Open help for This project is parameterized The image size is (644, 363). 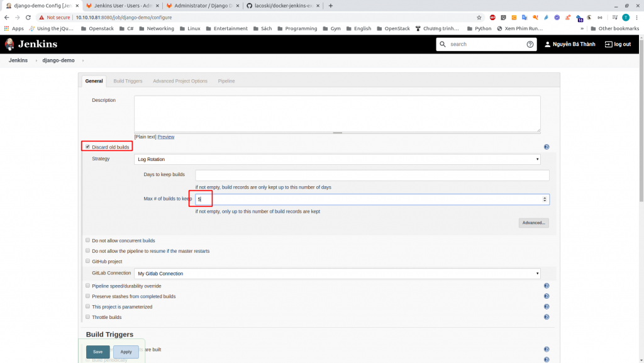547,307
